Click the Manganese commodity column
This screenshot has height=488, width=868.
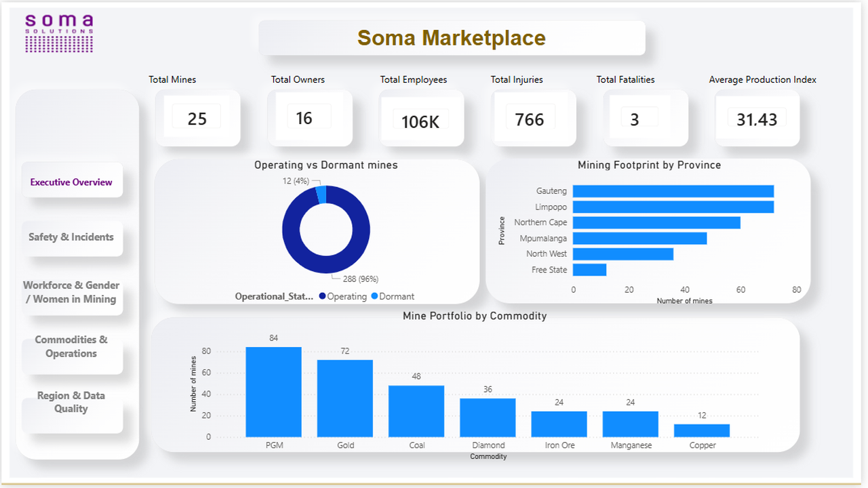(x=631, y=424)
